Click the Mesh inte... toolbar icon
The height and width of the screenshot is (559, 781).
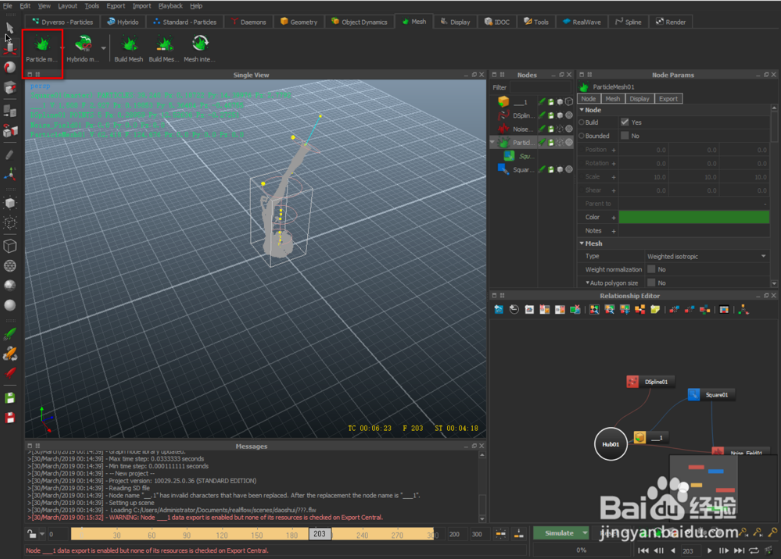(200, 43)
